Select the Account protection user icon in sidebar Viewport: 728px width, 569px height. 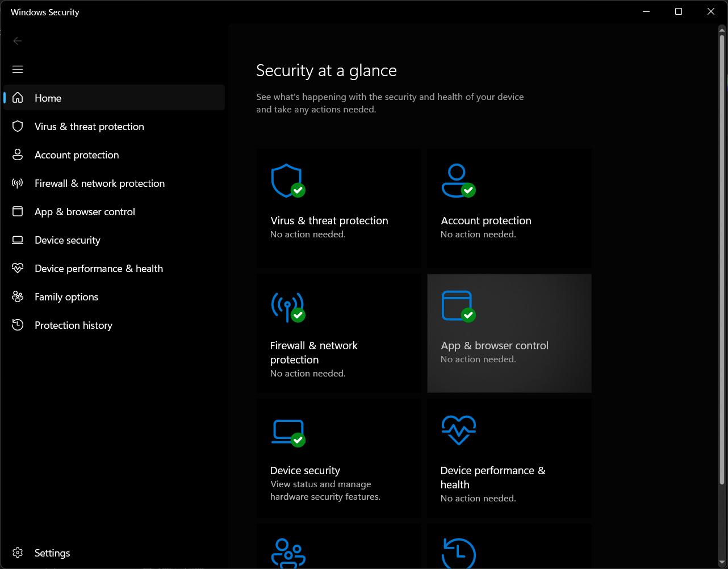[18, 154]
